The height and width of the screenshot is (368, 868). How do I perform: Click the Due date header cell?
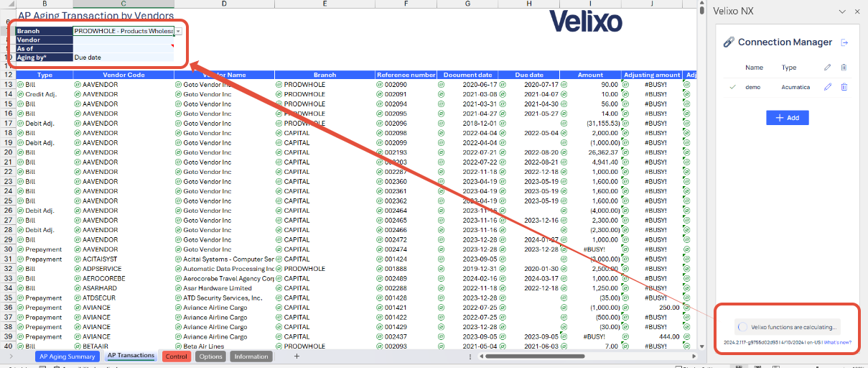(x=529, y=75)
